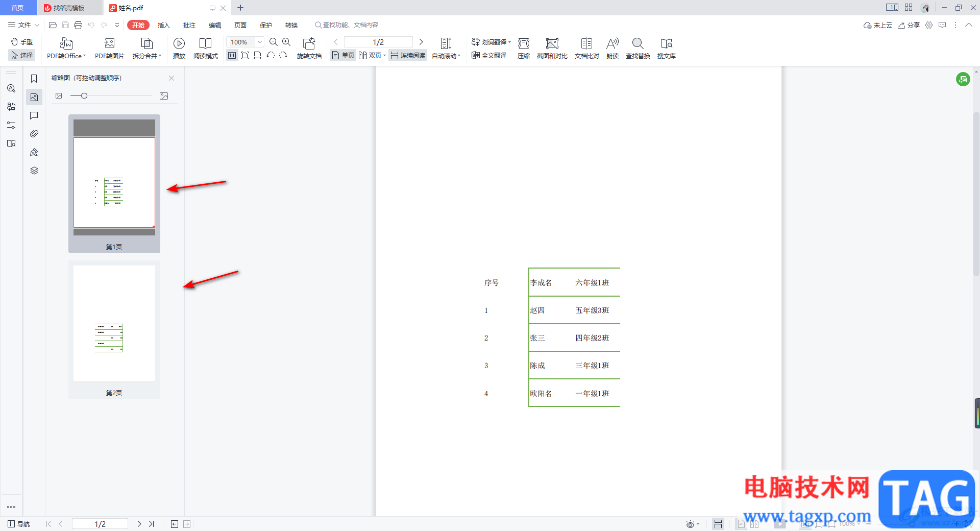Viewport: 980px width, 531px height.
Task: Open the 文件 menu
Action: (23, 25)
